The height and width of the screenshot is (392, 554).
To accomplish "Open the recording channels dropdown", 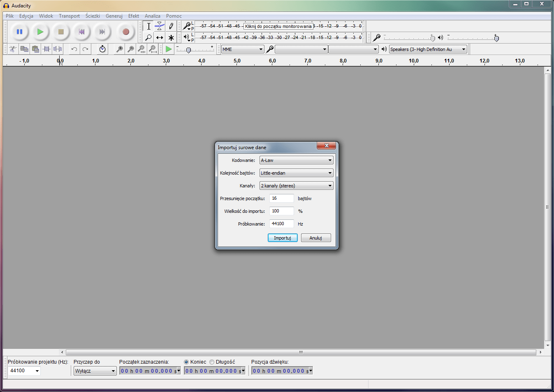I will 353,49.
